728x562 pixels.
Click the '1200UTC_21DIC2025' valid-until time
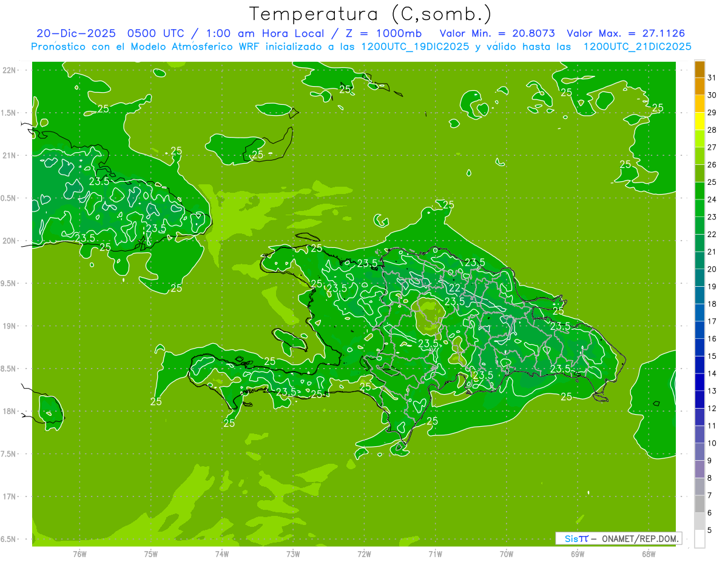[x=637, y=47]
